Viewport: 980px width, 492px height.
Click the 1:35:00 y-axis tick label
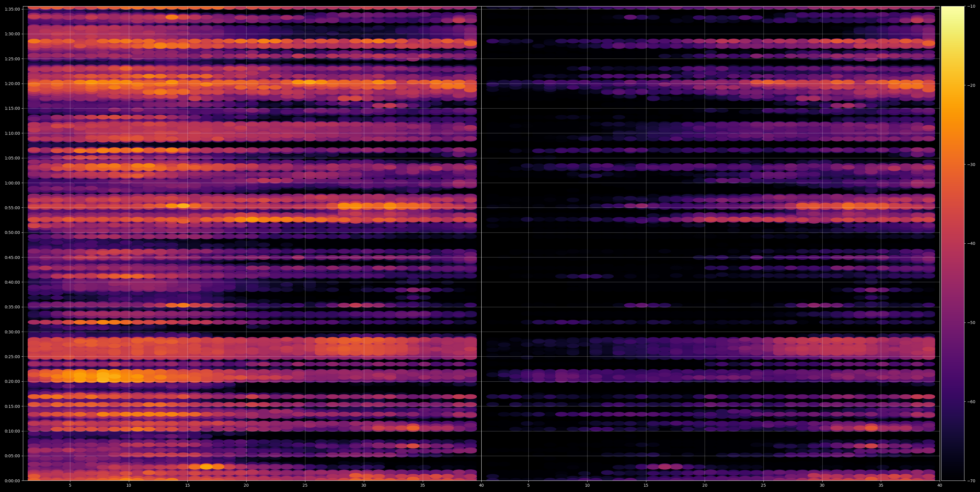12,9
